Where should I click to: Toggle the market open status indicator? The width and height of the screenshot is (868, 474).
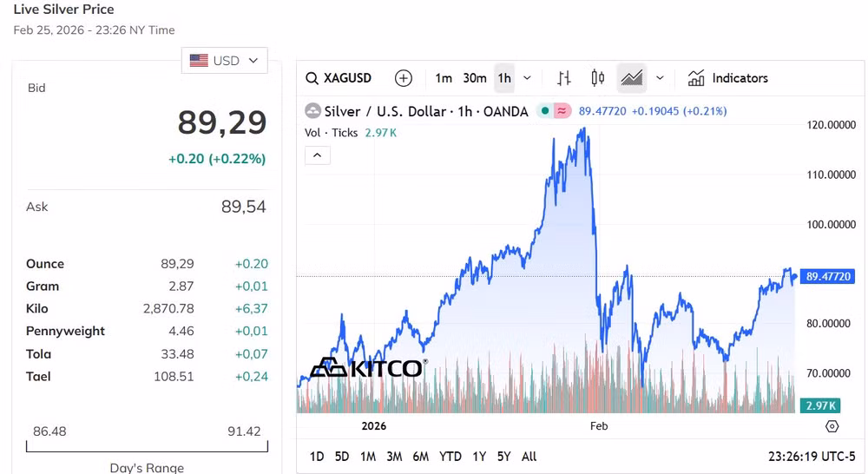(x=544, y=111)
